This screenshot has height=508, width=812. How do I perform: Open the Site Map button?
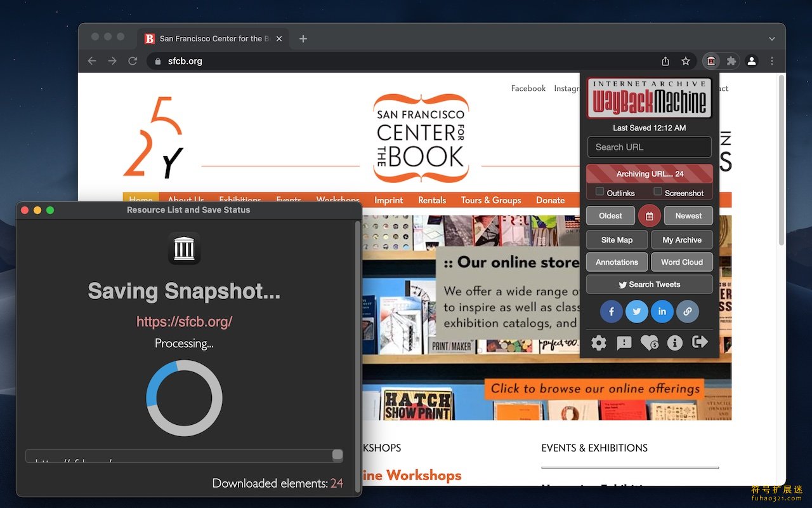point(617,240)
